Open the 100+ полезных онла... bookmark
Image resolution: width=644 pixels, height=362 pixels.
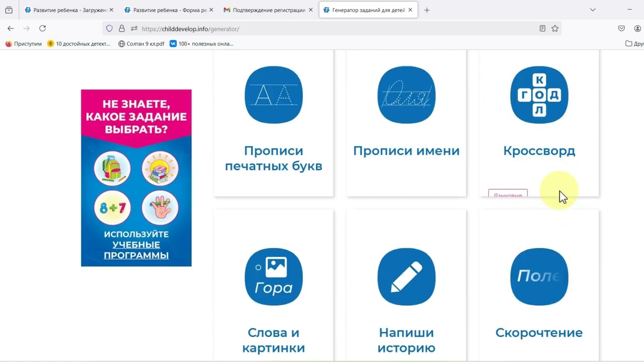(x=201, y=44)
